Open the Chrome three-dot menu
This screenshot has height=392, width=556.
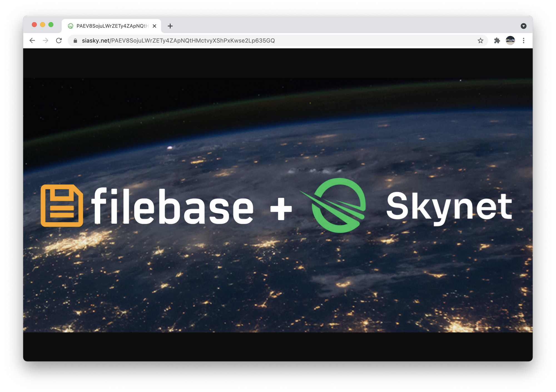click(524, 41)
